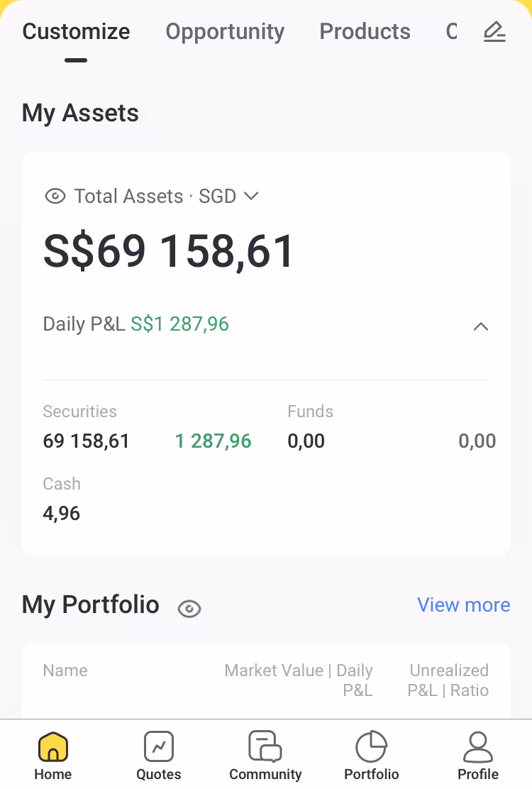Select the Customize tab

76,32
